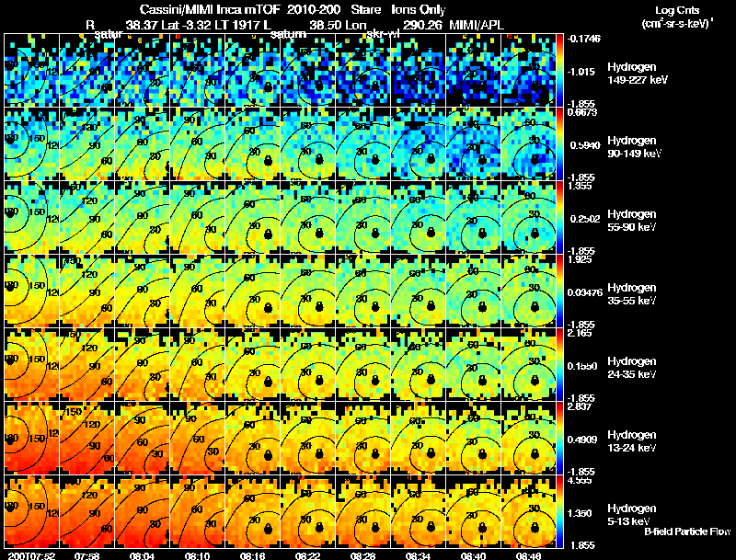Select the 35-55 keV image panel at 08:28

click(362, 291)
